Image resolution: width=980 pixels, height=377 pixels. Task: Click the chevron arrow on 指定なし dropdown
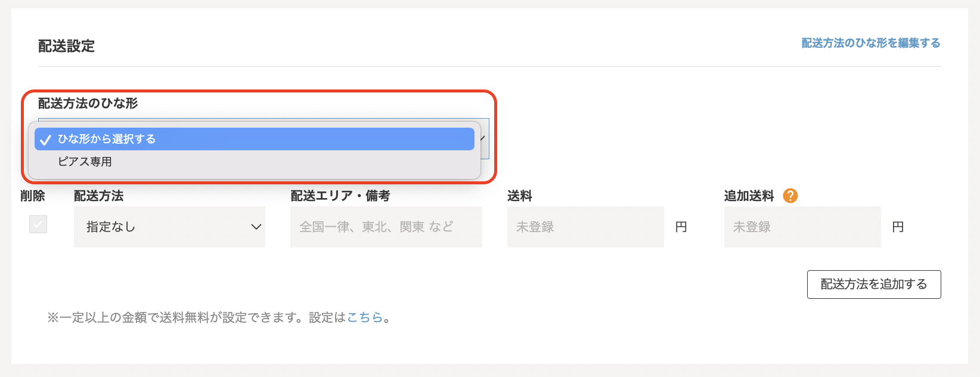coord(256,227)
